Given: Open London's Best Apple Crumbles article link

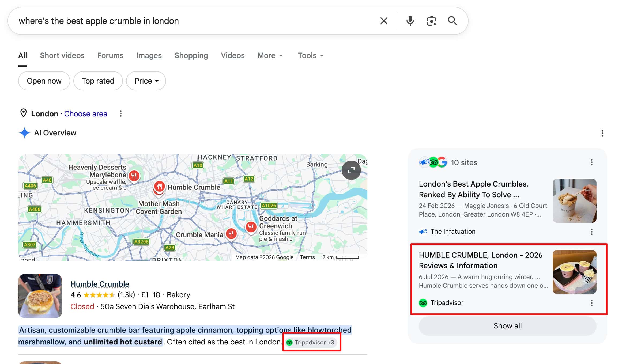Looking at the screenshot, I should [x=473, y=189].
